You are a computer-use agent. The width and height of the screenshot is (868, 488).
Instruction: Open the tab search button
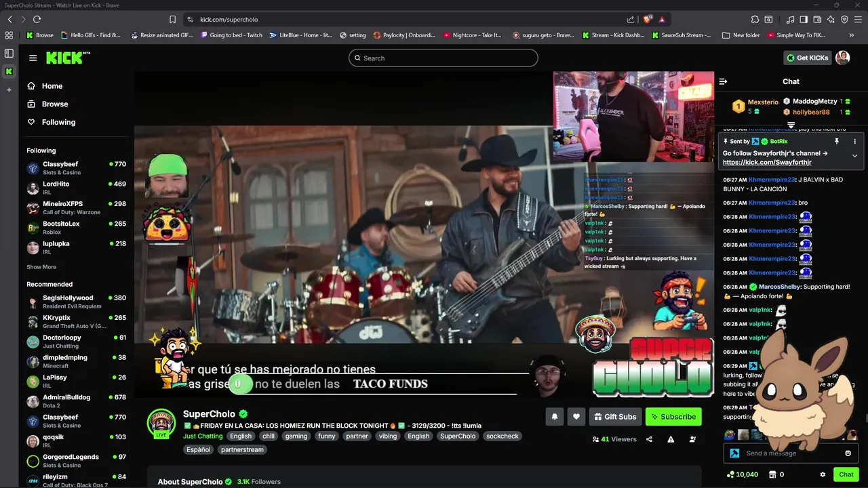point(768,19)
